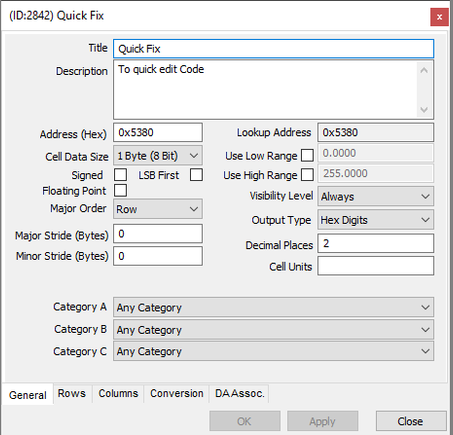Focus the Decimal Places input field

point(376,243)
